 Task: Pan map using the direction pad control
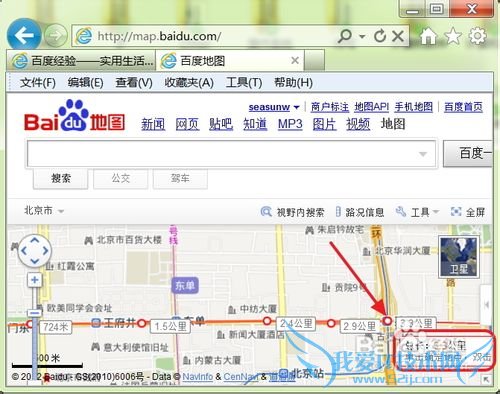pyautogui.click(x=35, y=251)
